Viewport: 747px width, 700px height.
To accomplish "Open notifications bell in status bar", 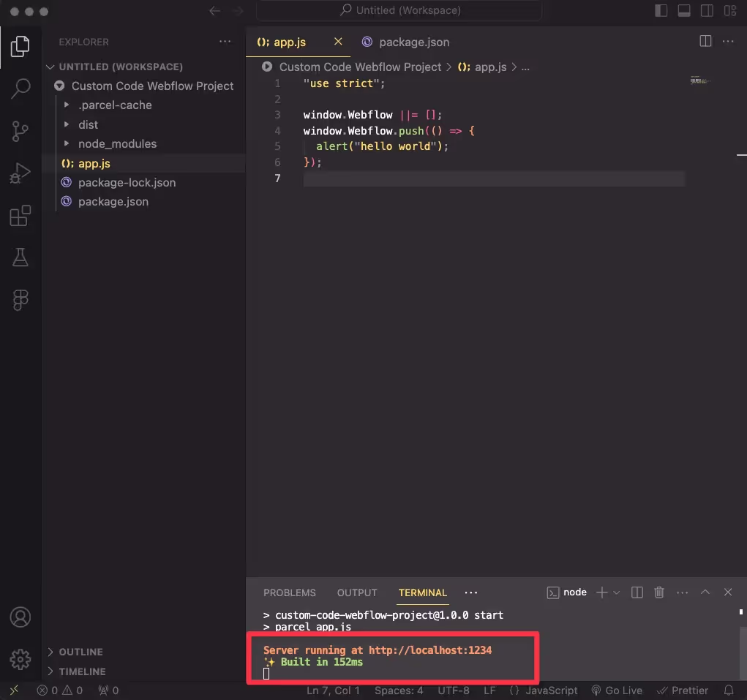I will [x=729, y=690].
